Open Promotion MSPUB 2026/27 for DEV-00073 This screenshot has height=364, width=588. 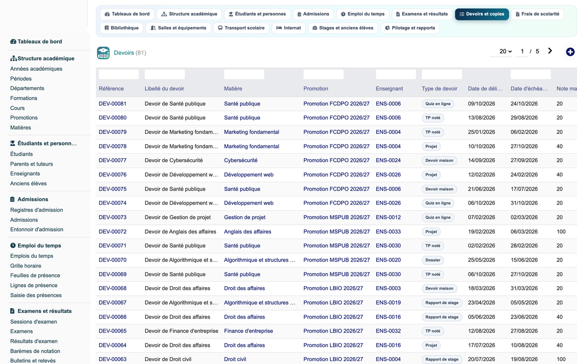337,218
